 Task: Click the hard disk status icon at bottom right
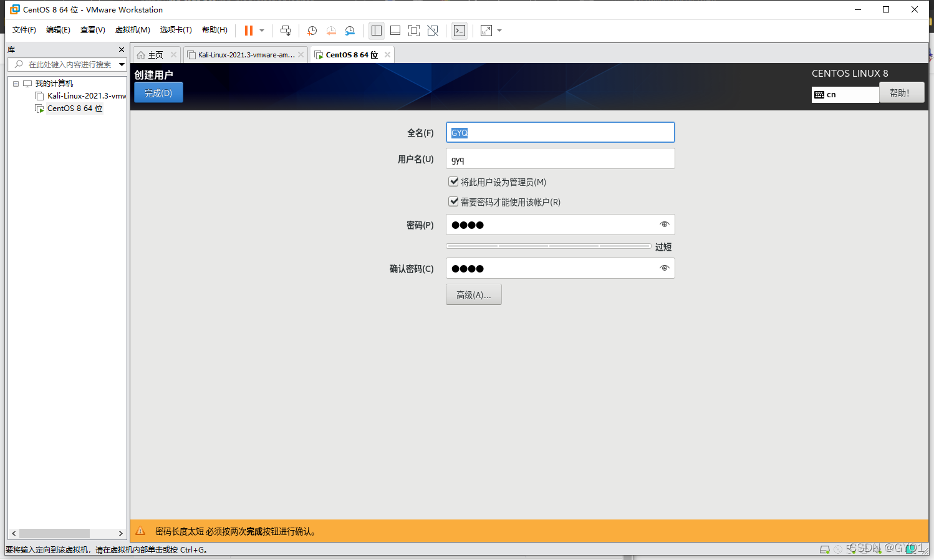tap(824, 549)
